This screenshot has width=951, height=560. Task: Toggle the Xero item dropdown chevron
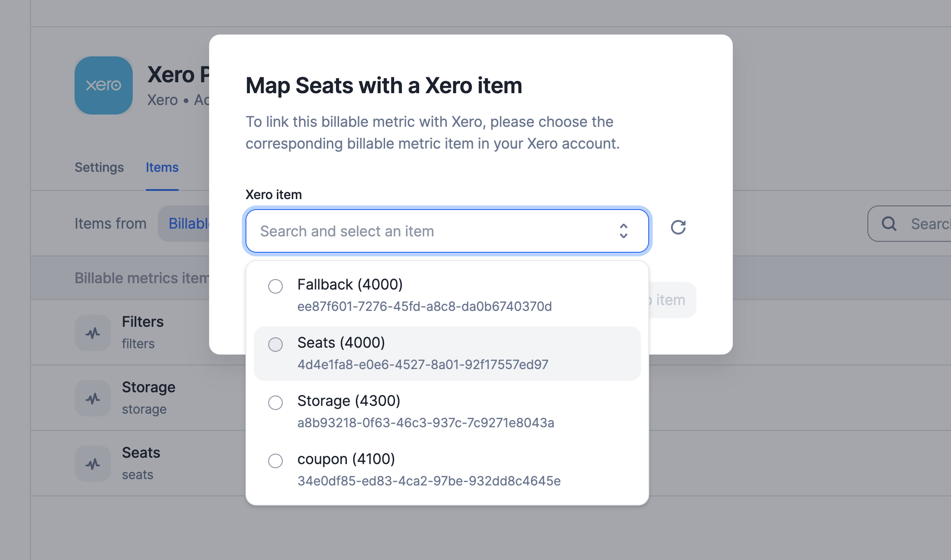(x=624, y=231)
